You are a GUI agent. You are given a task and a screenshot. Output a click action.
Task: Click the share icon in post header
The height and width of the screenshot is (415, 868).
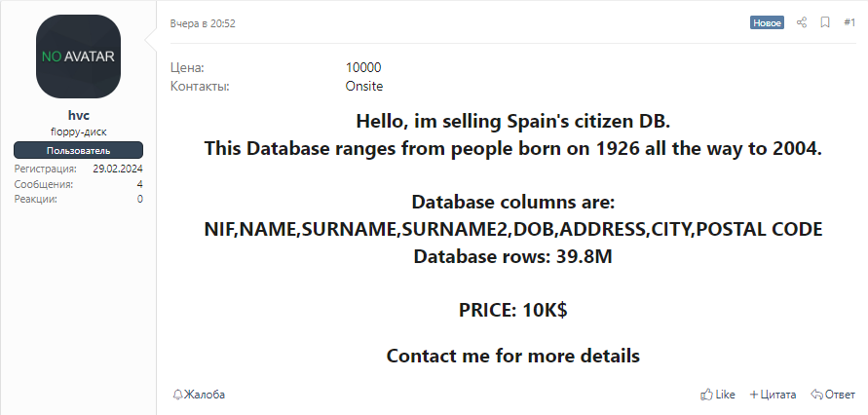point(801,22)
